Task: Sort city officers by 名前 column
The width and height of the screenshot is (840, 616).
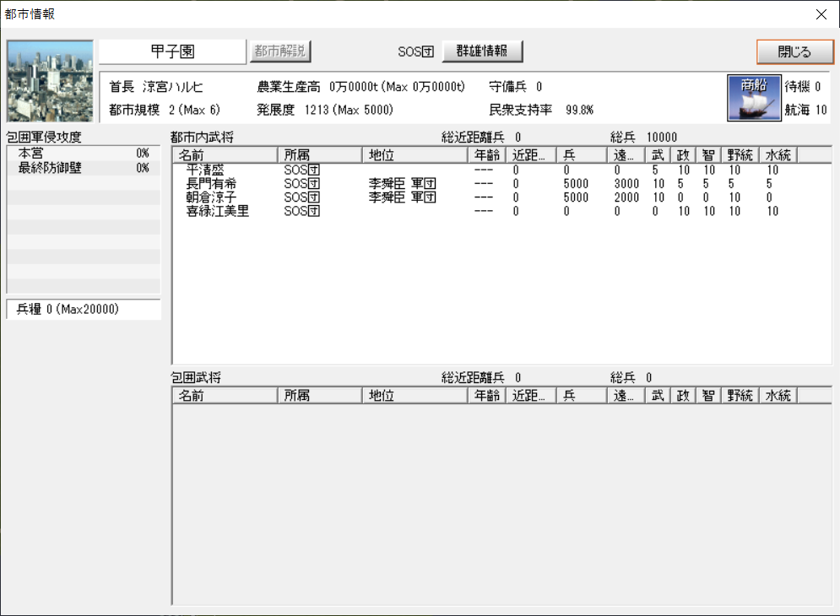Action: pos(225,154)
